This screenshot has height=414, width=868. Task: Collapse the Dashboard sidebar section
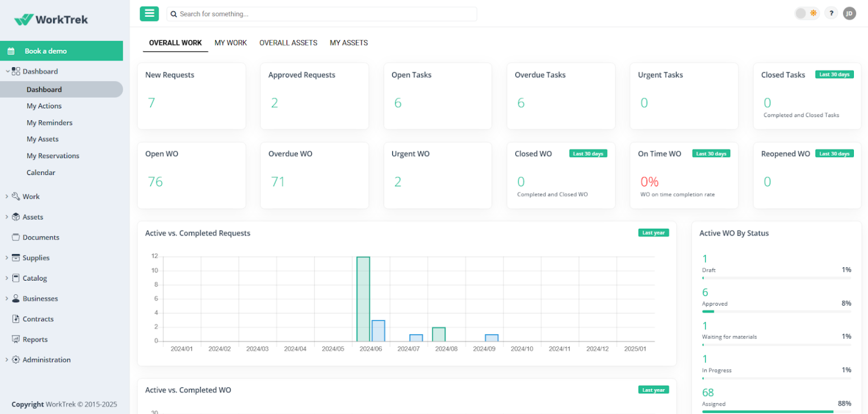point(6,71)
